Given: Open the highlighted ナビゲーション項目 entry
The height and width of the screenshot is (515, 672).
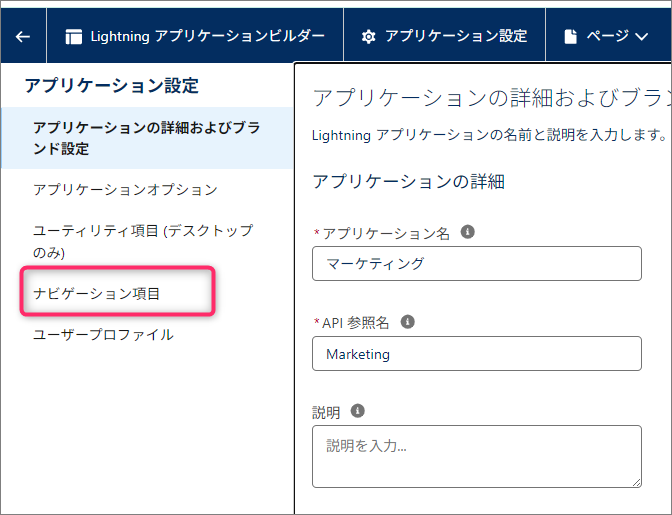Looking at the screenshot, I should [x=97, y=293].
